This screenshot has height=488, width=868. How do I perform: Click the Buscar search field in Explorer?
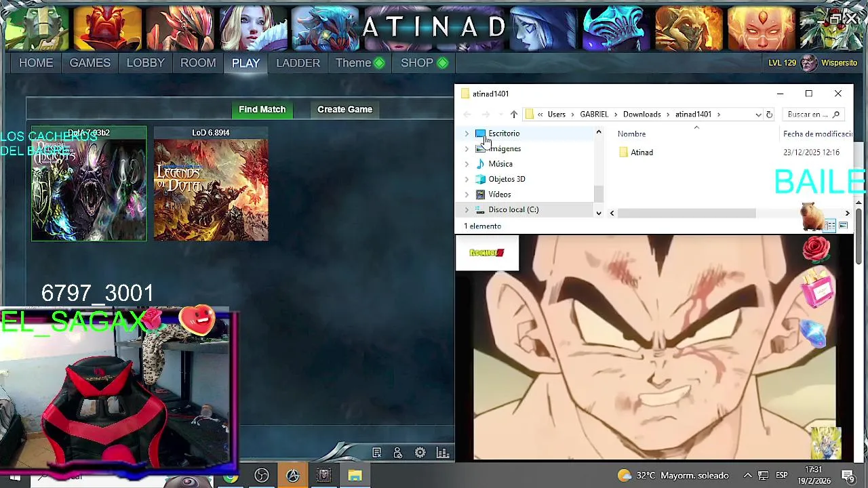click(814, 115)
